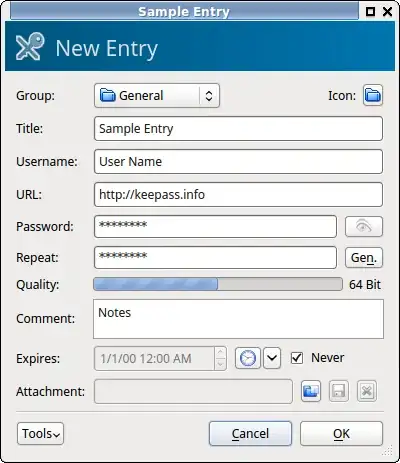Focus the Username input field
This screenshot has width=400, height=463.
coord(238,161)
